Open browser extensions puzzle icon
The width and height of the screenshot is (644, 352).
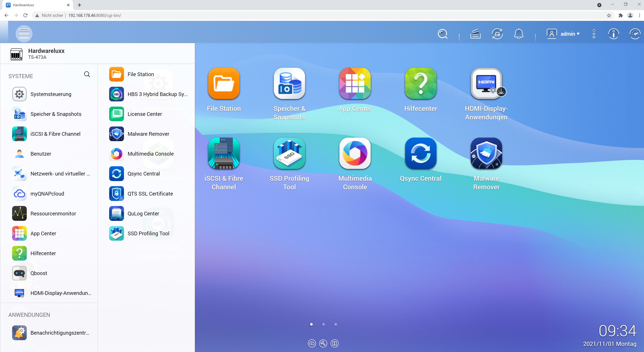click(x=620, y=15)
